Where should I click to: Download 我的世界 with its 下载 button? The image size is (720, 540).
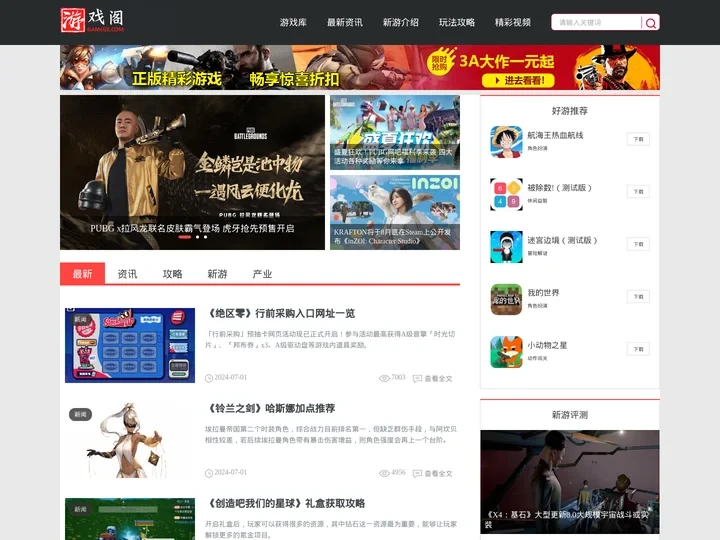pos(638,297)
